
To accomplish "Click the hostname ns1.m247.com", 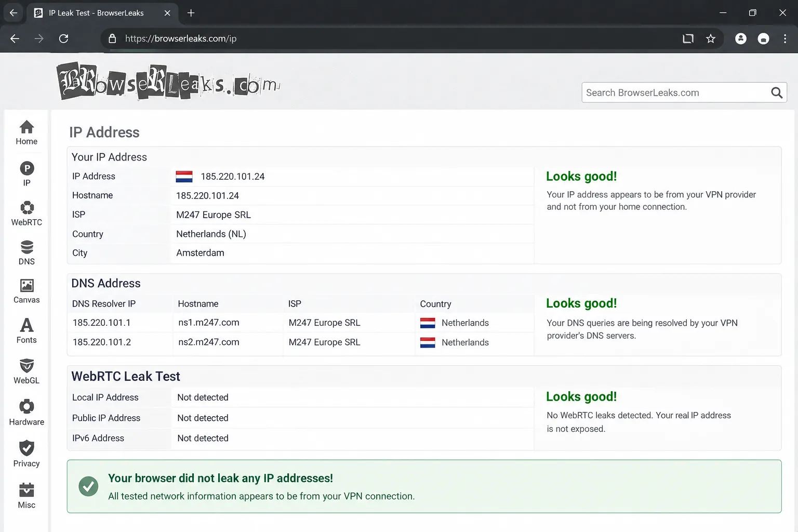I will coord(209,323).
